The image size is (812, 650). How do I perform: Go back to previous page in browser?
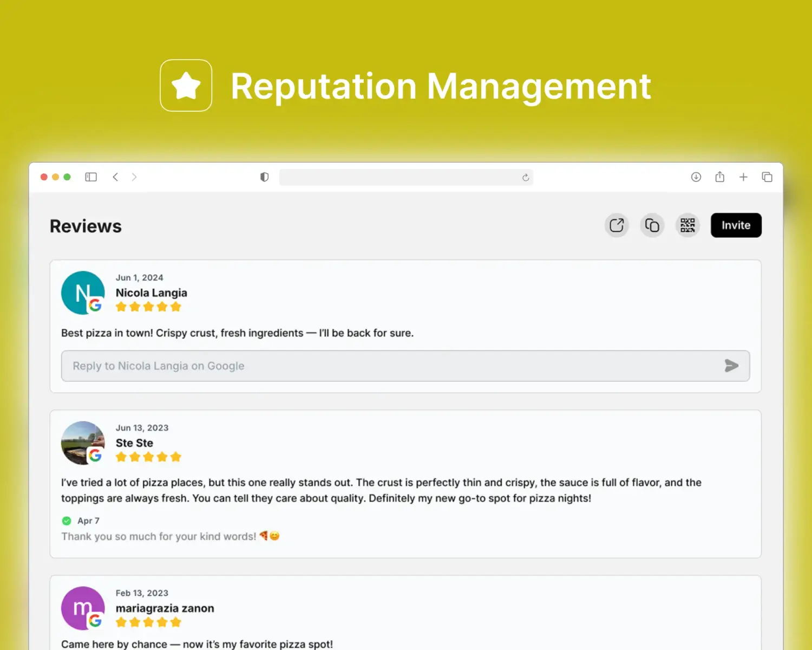pos(115,177)
